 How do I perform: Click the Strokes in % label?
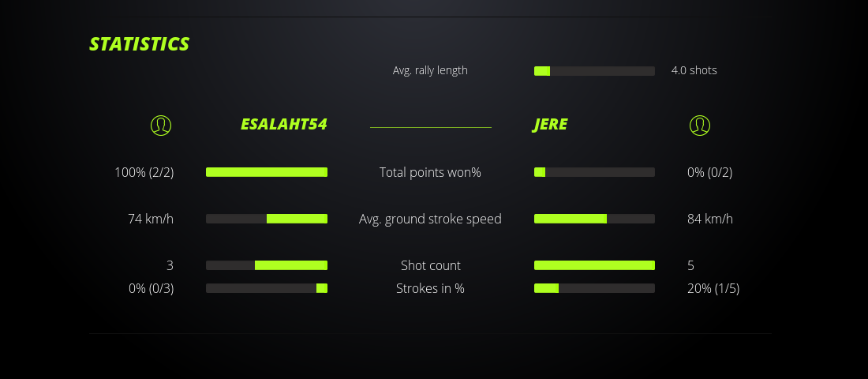[430, 288]
